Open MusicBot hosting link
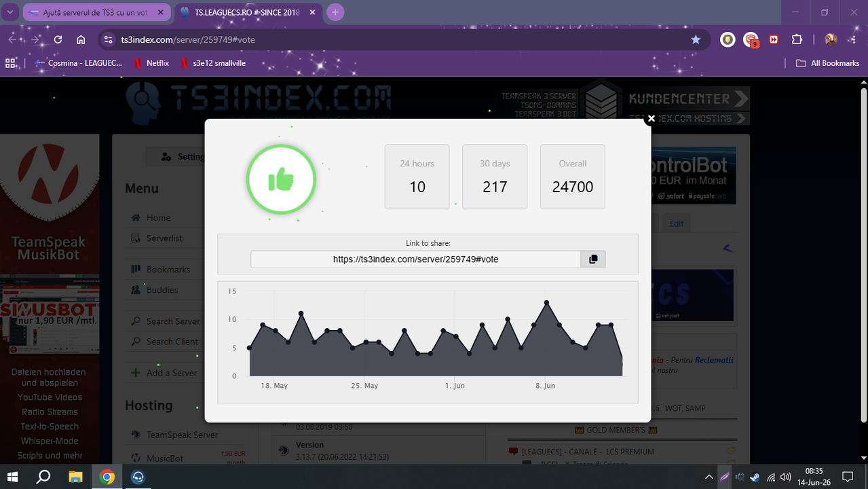This screenshot has width=868, height=489. point(165,458)
